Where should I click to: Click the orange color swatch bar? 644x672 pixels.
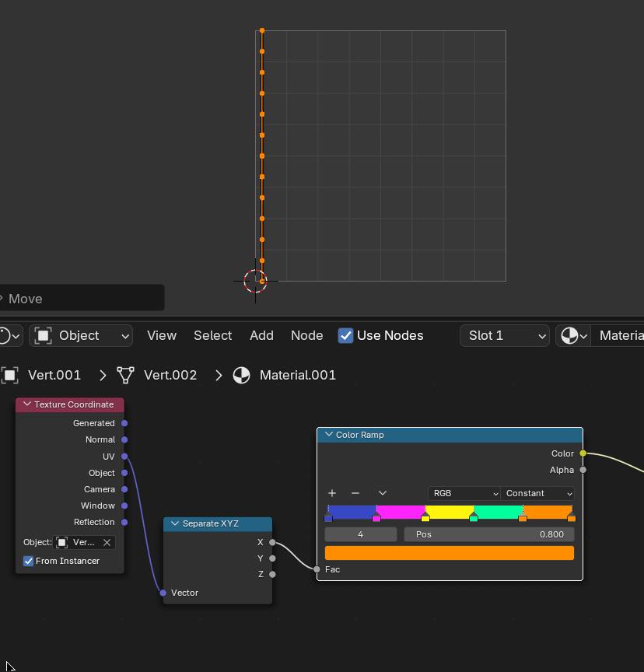pos(450,553)
